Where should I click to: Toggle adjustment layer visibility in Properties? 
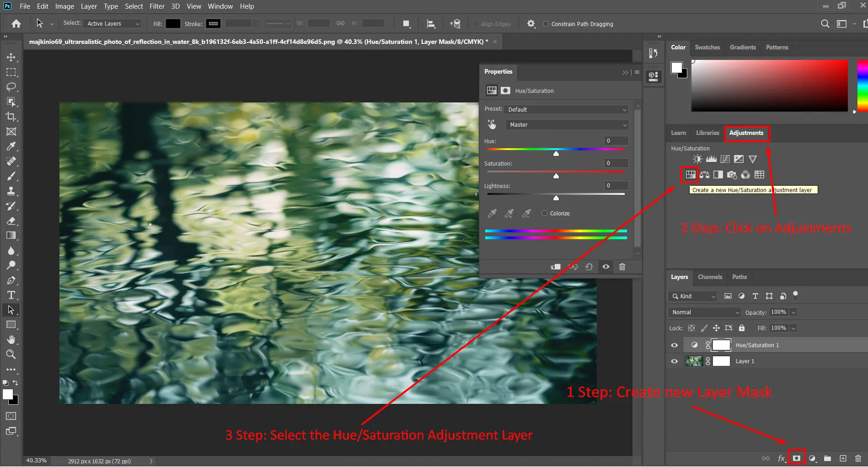coord(605,267)
